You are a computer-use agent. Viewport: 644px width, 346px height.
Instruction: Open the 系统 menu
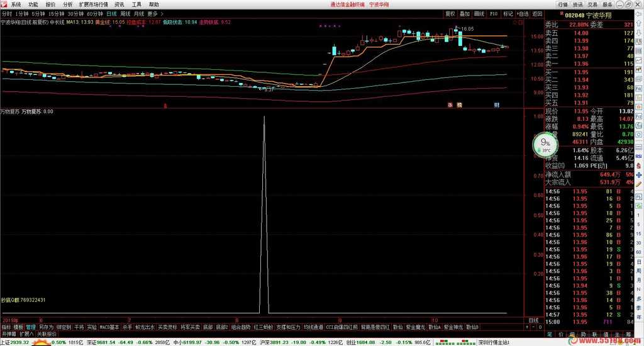(16, 4)
